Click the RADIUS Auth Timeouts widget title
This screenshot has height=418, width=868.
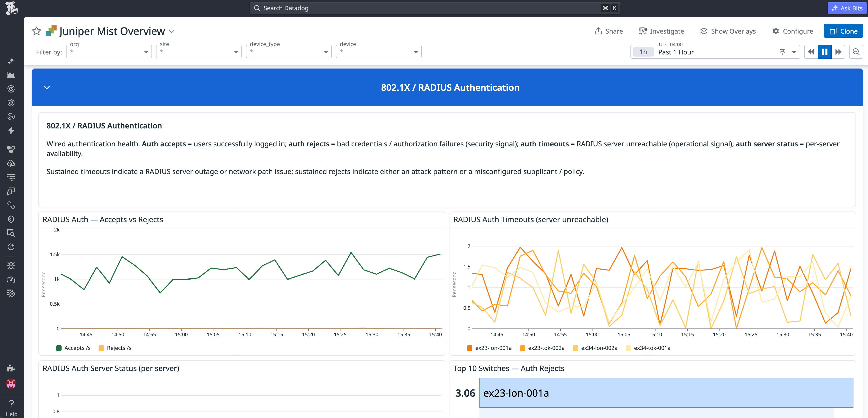[531, 219]
